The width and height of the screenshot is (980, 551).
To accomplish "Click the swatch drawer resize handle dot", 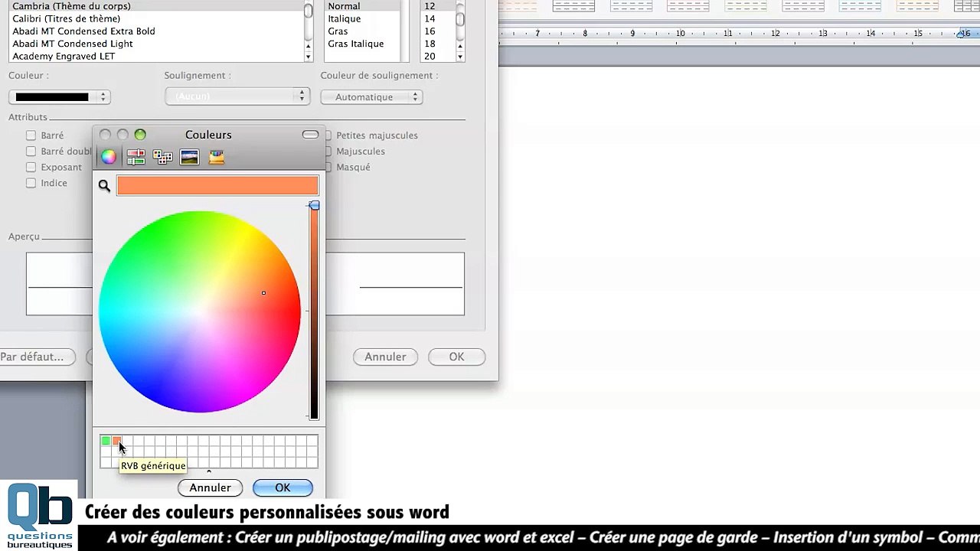I will pos(209,471).
